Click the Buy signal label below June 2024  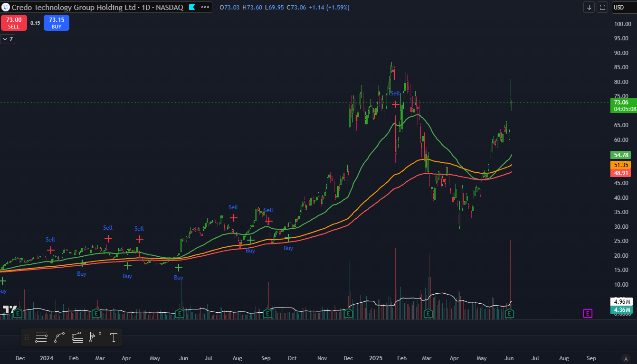pos(179,278)
